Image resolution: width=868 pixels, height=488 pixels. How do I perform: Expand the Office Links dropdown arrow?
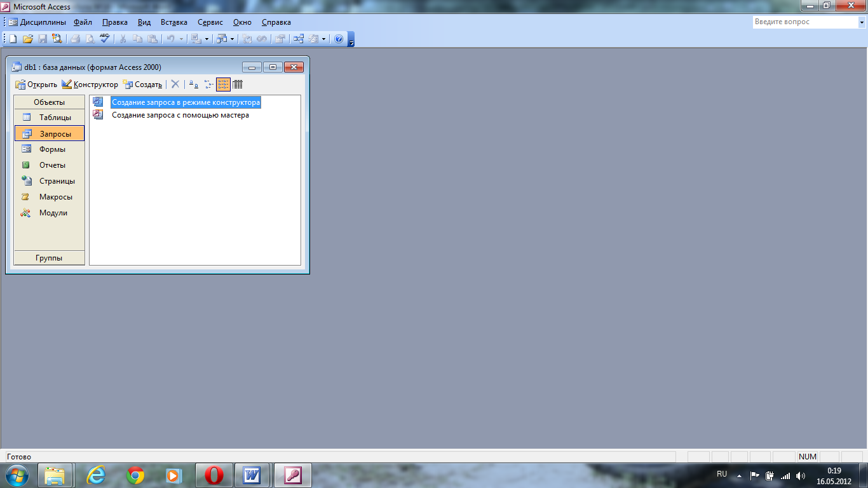pyautogui.click(x=207, y=39)
